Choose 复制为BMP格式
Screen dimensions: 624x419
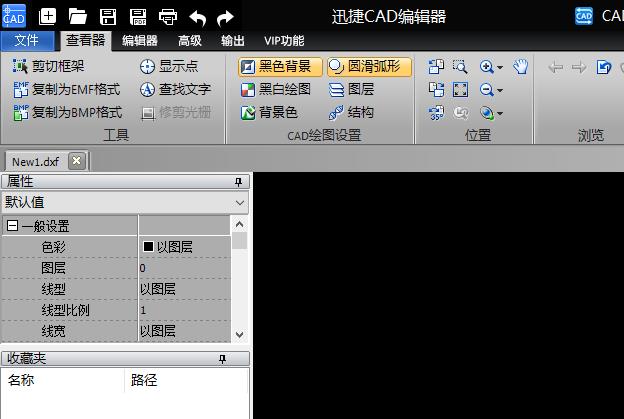pyautogui.click(x=68, y=112)
